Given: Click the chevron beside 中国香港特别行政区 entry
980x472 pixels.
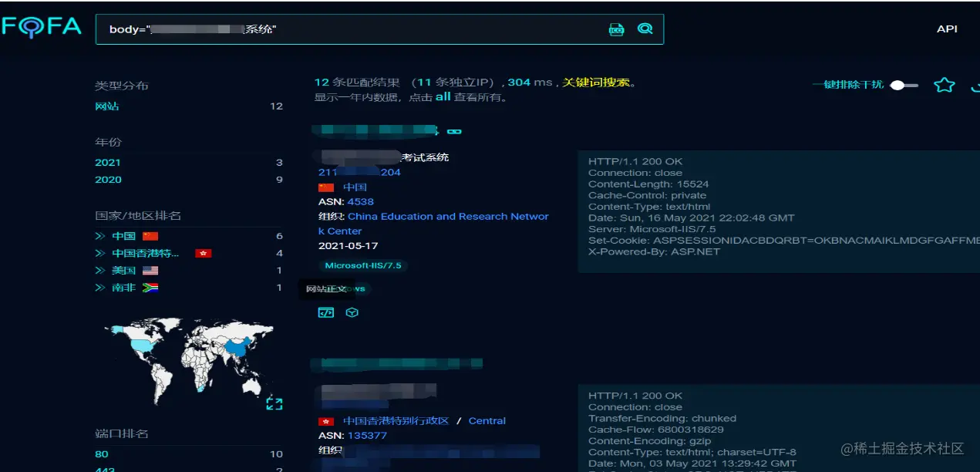Looking at the screenshot, I should coord(99,253).
